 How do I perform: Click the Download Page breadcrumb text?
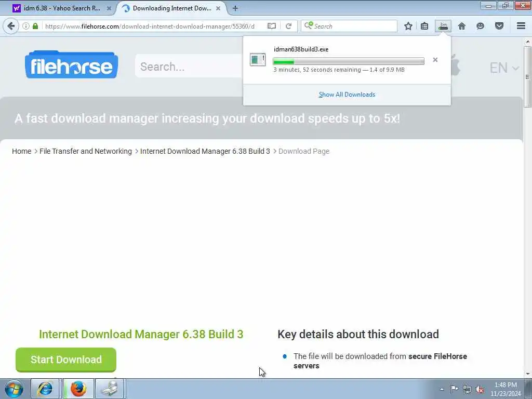(303, 151)
